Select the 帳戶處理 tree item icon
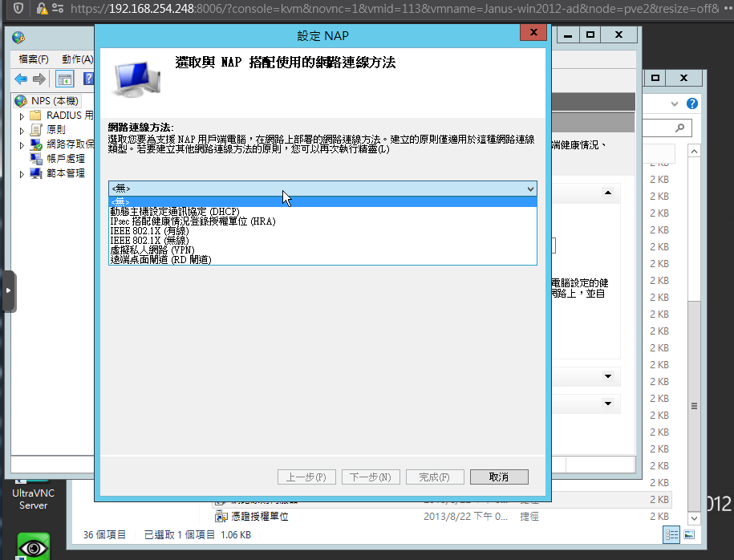Image resolution: width=734 pixels, height=560 pixels. click(x=36, y=159)
